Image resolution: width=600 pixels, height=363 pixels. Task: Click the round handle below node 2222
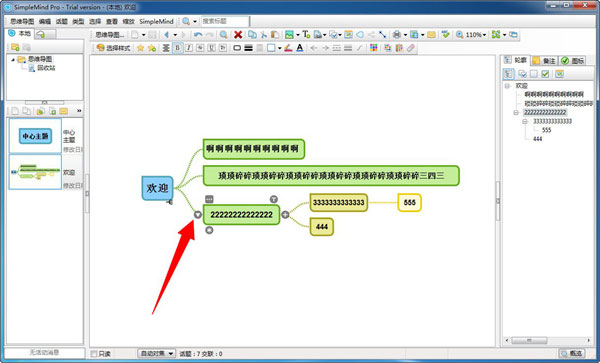(209, 230)
